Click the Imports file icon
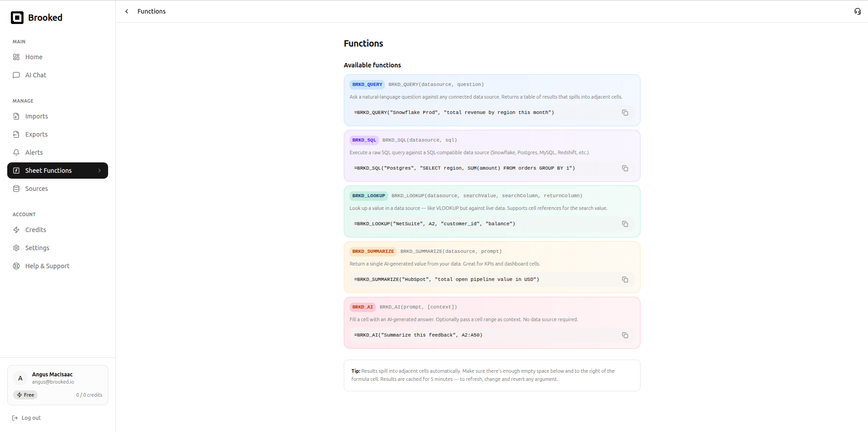This screenshot has height=432, width=868. pyautogui.click(x=16, y=116)
